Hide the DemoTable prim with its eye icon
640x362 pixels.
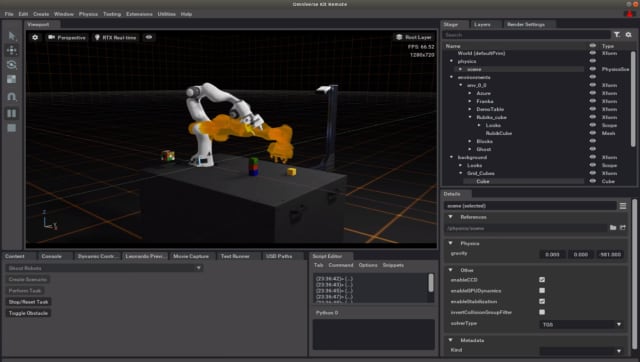(x=593, y=109)
